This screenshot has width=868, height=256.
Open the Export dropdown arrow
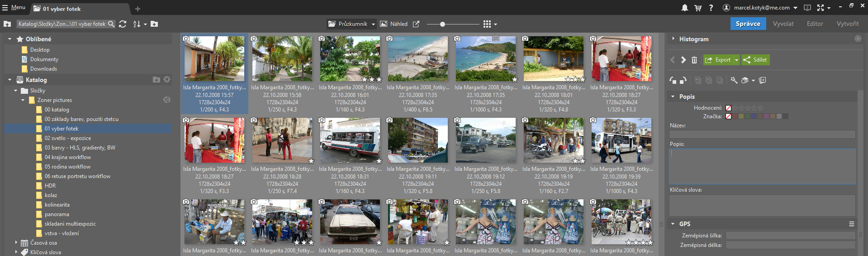coord(736,60)
